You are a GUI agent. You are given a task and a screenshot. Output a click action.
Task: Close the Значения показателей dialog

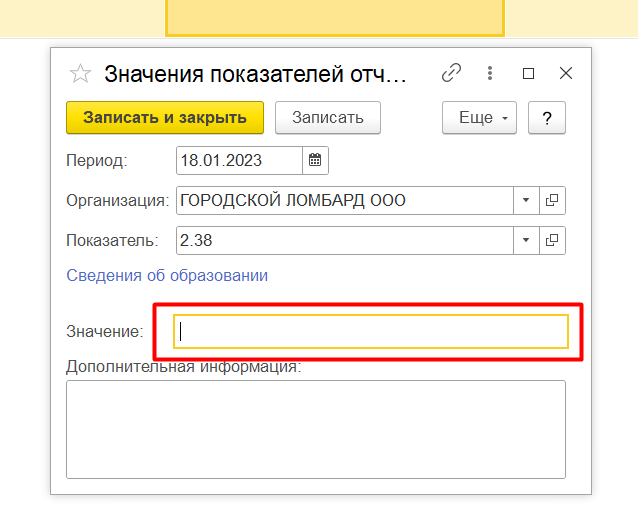click(x=566, y=73)
